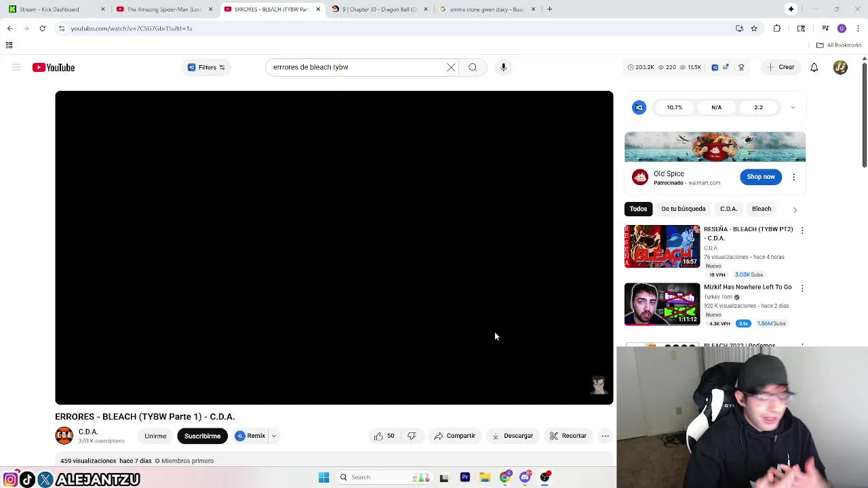
Task: Open the Chrome apps grid shortcut
Action: pyautogui.click(x=9, y=45)
